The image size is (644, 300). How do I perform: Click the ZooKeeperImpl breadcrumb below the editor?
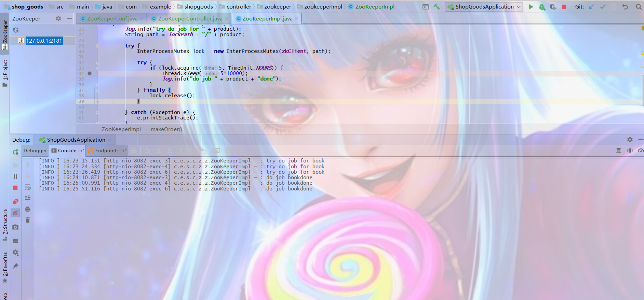point(121,129)
